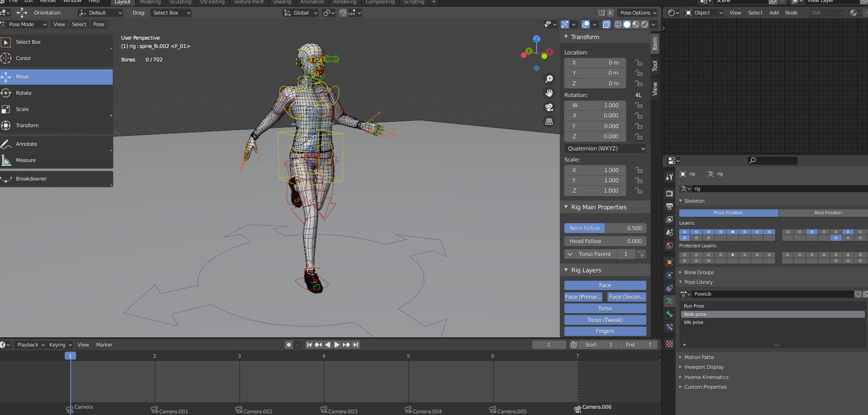Select the Transform tool

coord(56,126)
